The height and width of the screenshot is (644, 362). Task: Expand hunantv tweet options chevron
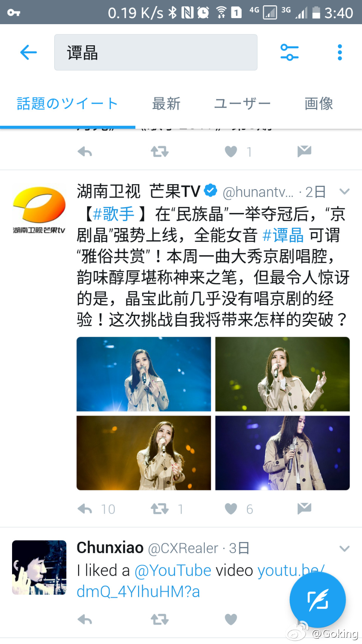(344, 191)
